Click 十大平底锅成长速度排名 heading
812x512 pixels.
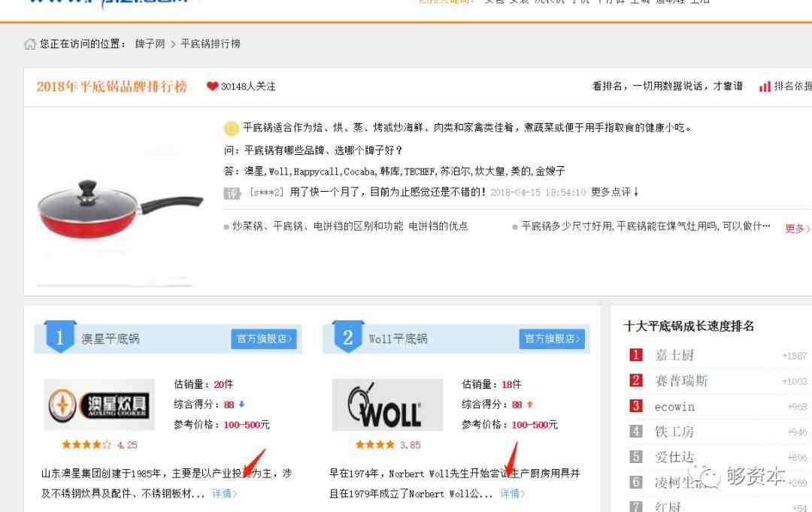689,326
